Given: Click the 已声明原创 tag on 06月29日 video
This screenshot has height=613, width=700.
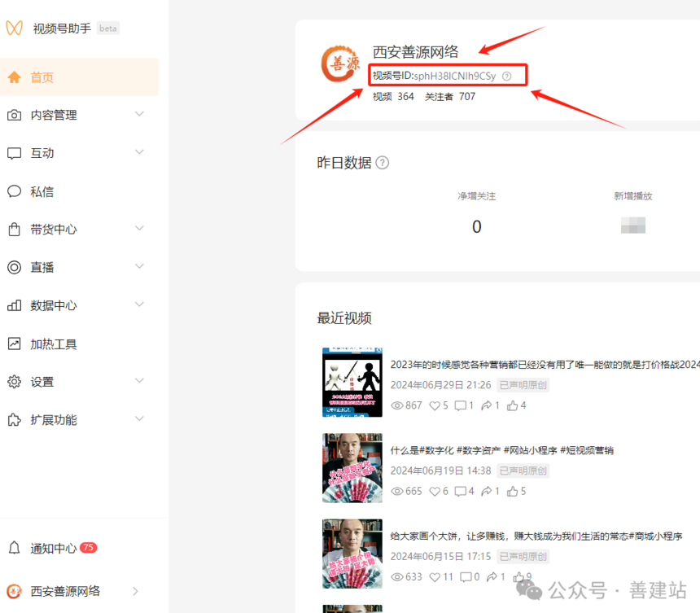Looking at the screenshot, I should [523, 385].
